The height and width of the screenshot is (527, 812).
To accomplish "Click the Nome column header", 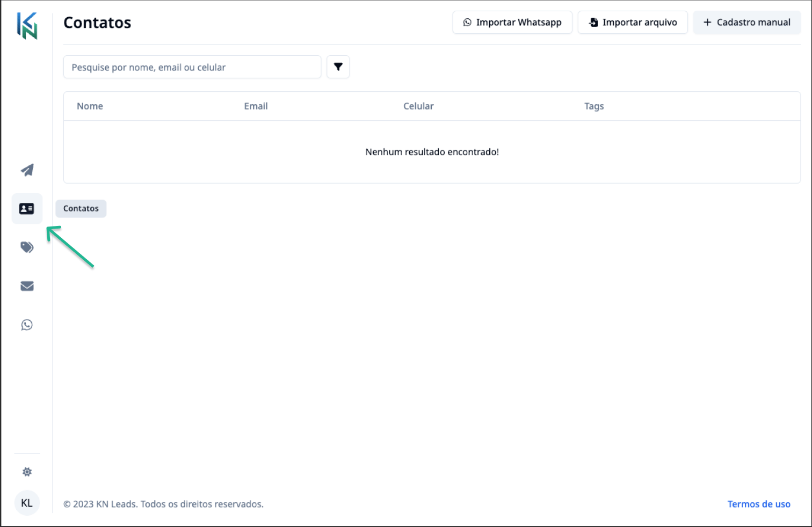I will pos(90,106).
